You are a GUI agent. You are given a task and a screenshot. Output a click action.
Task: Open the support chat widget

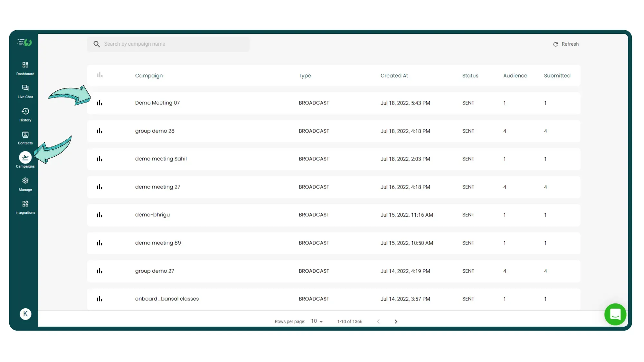[x=615, y=314]
